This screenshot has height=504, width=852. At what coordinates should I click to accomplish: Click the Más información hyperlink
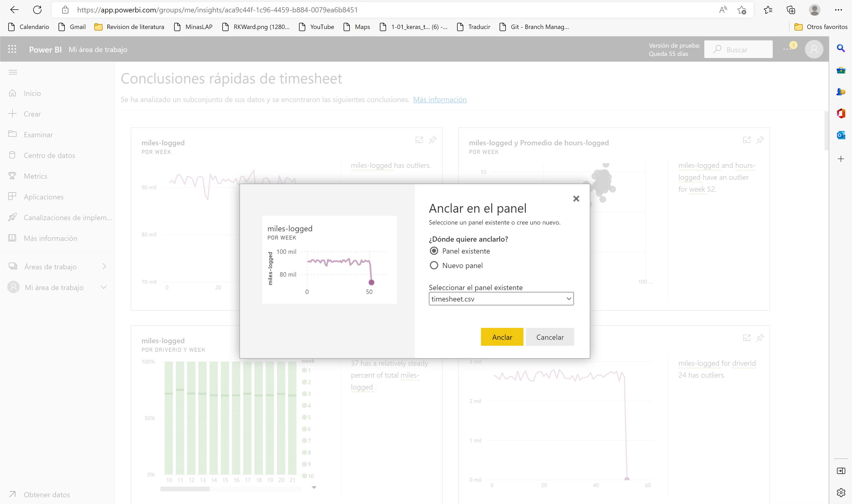[440, 99]
